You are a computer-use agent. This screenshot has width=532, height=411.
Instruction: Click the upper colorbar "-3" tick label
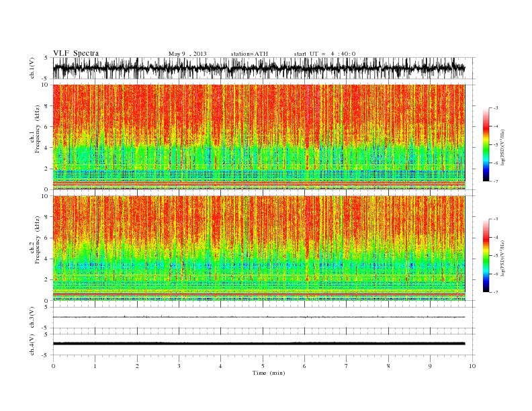tap(496, 108)
